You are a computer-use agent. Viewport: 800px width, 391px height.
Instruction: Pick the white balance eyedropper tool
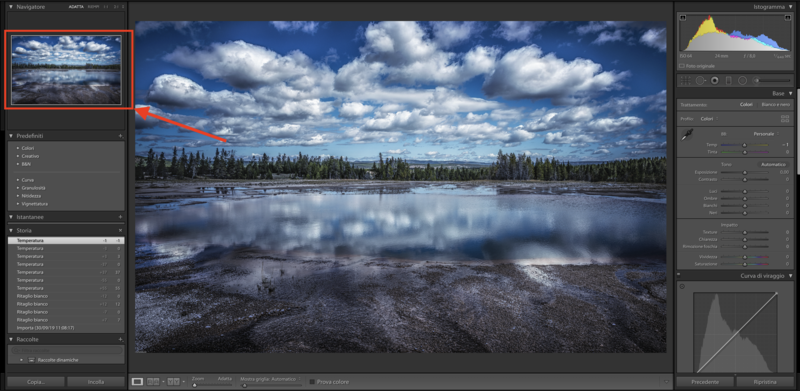coord(688,134)
